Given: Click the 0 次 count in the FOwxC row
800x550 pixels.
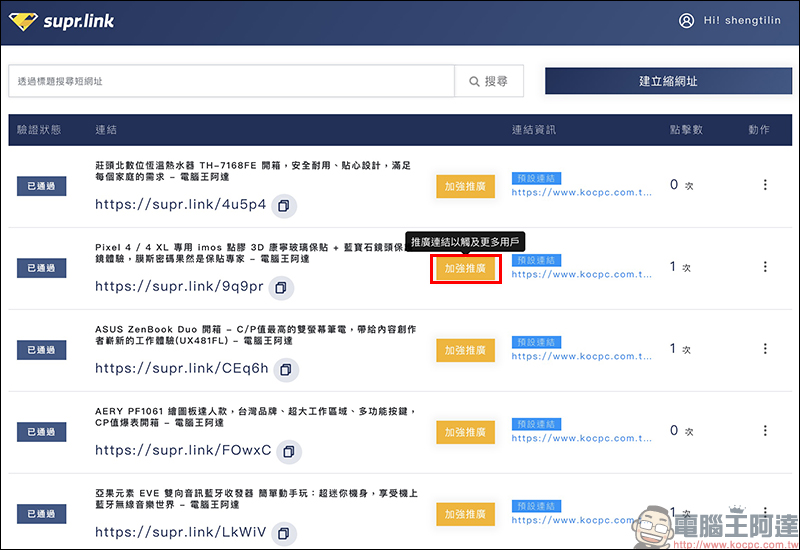Looking at the screenshot, I should [682, 431].
